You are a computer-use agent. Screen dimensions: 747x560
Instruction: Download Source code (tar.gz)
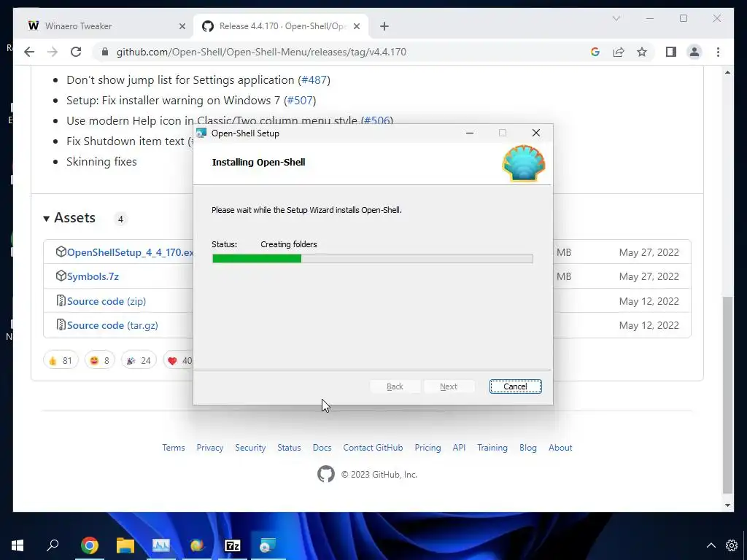tap(112, 326)
